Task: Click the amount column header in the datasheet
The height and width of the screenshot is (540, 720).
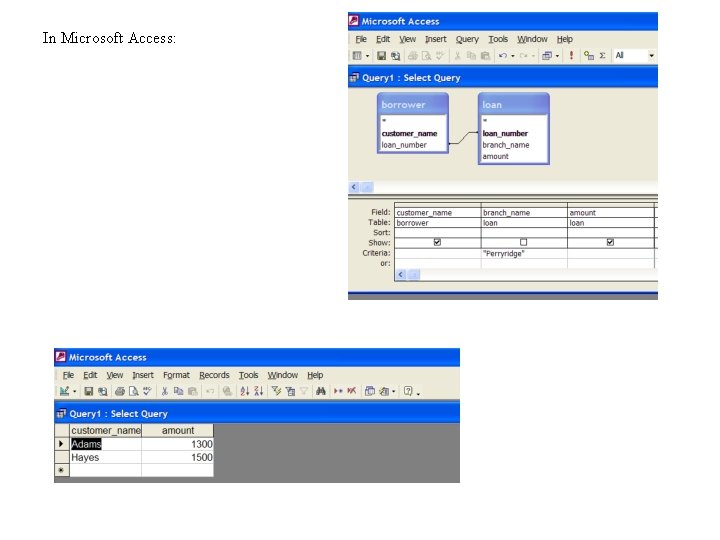Action: pyautogui.click(x=178, y=430)
